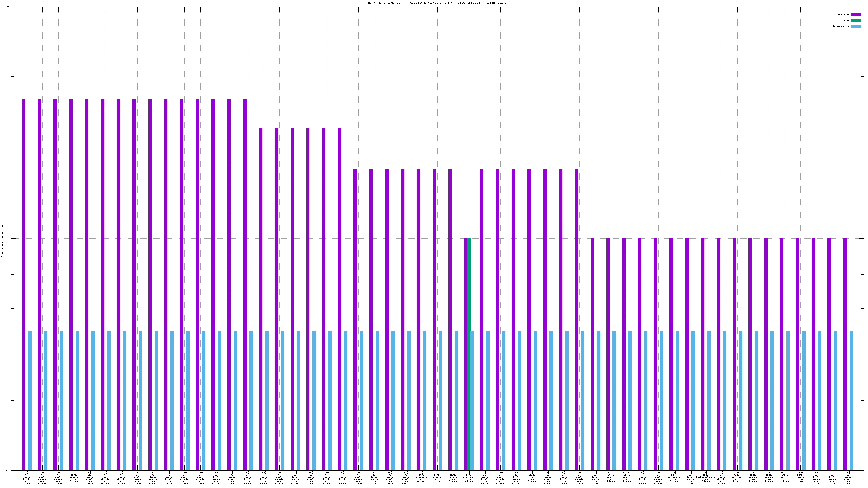Click the 2ff04.iadb.isipp.com axis label
The width and height of the screenshot is (868, 488).
click(x=611, y=477)
